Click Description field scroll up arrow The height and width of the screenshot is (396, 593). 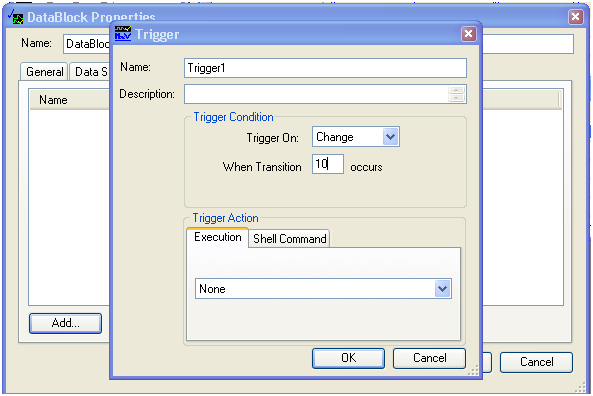click(x=456, y=90)
